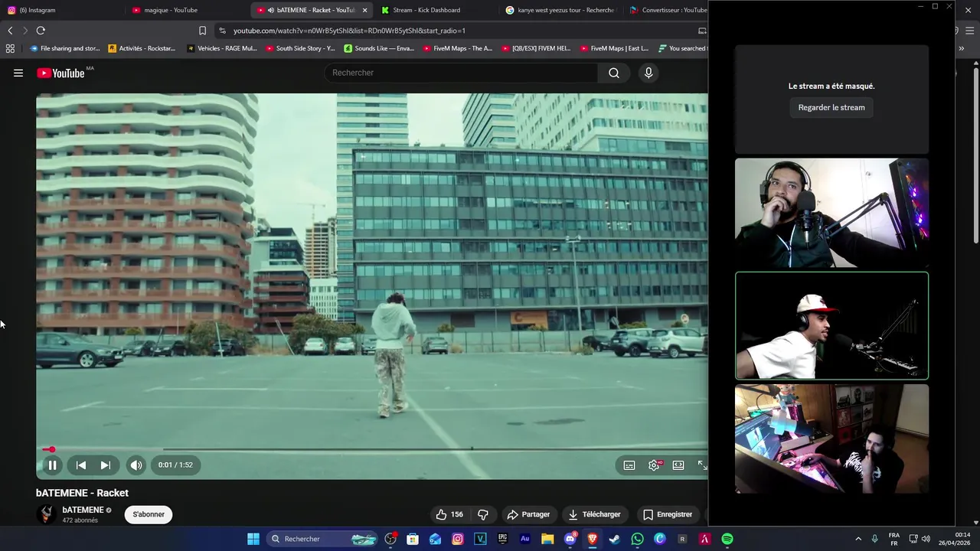Screen dimensions: 980x551
Task: Go back in browser history
Action: pyautogui.click(x=10, y=31)
